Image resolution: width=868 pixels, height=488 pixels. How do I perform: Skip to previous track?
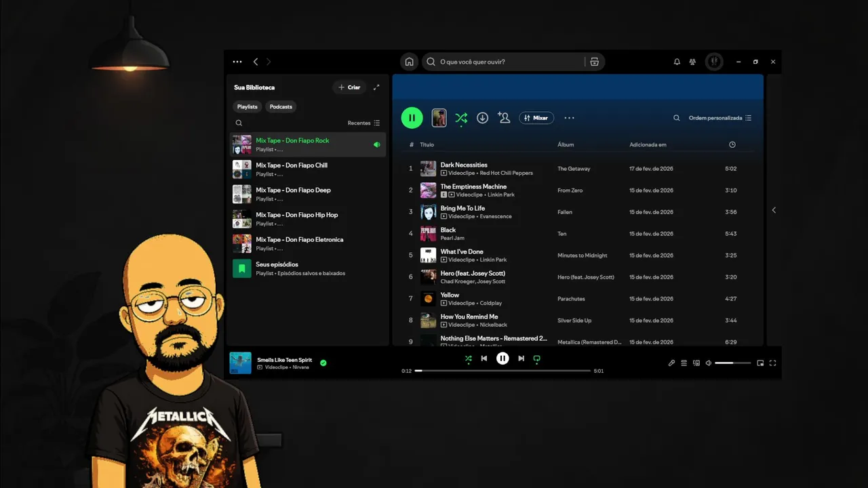(x=484, y=359)
